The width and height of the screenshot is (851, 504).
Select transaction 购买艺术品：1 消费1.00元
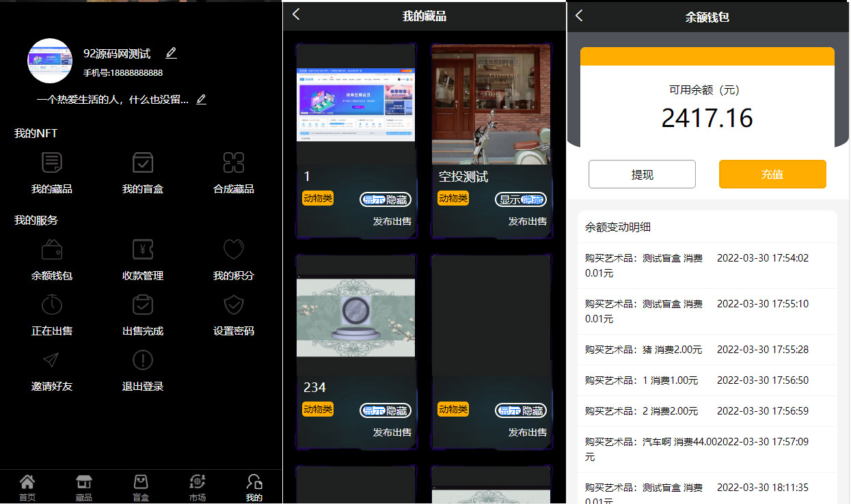[x=707, y=380]
